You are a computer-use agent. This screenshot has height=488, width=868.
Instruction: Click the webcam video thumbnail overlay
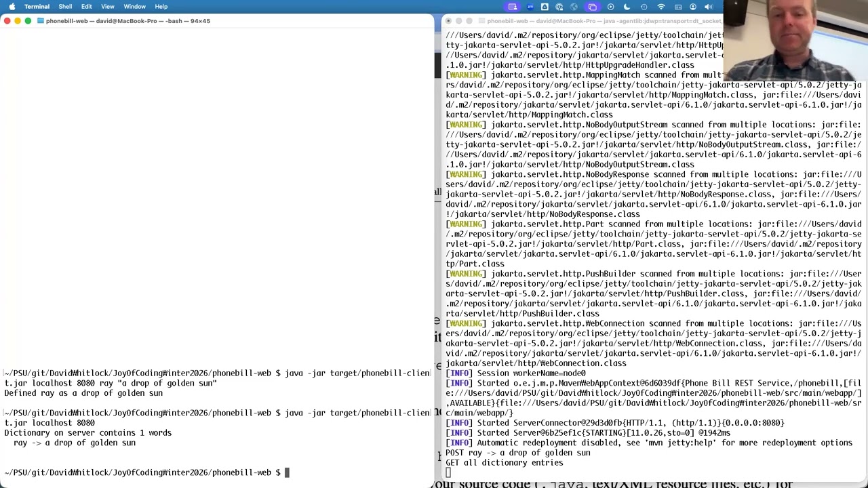795,41
